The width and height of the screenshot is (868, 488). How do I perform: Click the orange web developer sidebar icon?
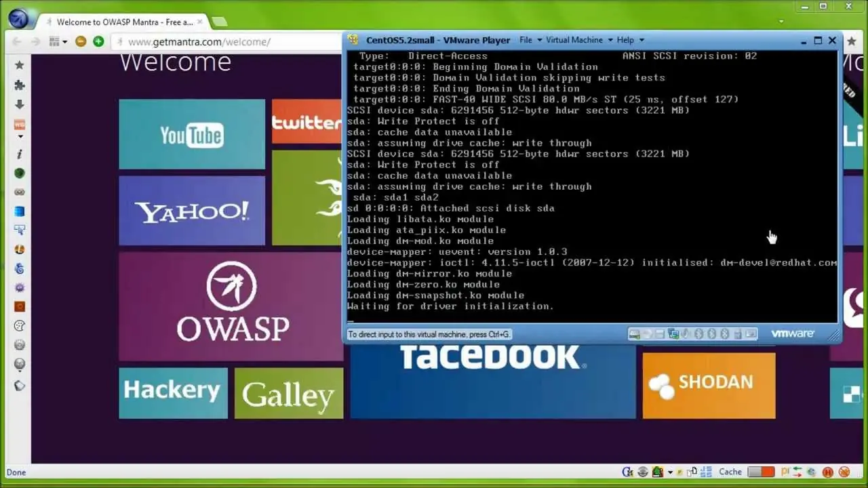pyautogui.click(x=20, y=125)
